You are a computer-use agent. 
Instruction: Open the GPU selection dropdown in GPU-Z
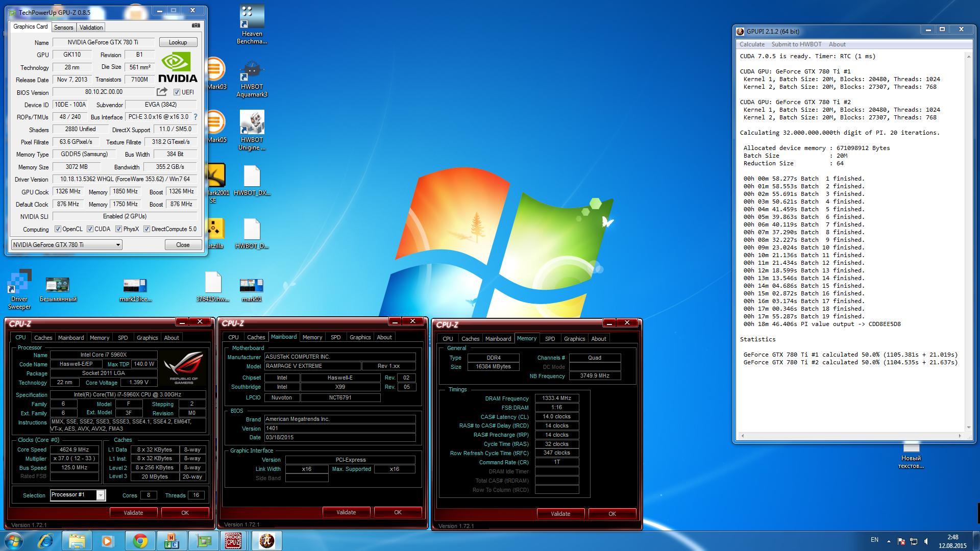(66, 245)
